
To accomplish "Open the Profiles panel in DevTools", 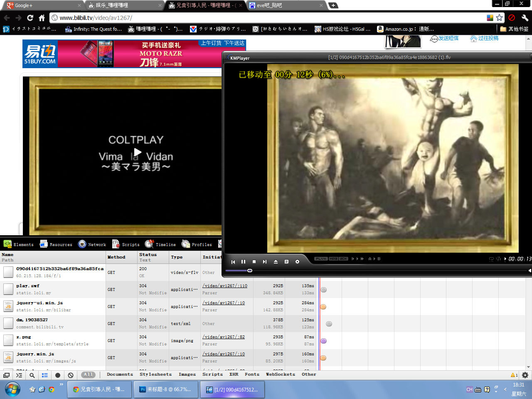I will (197, 244).
